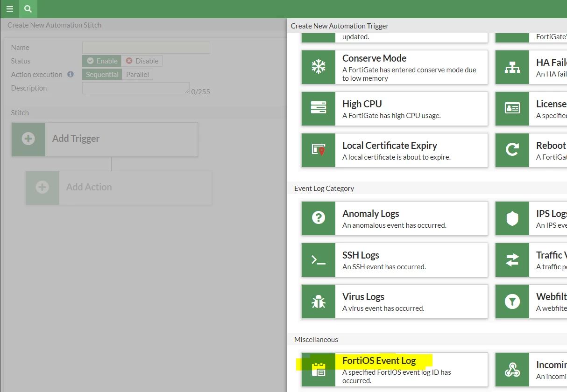Image resolution: width=567 pixels, height=392 pixels.
Task: Choose the SSH Logs trigger title
Action: click(x=361, y=255)
